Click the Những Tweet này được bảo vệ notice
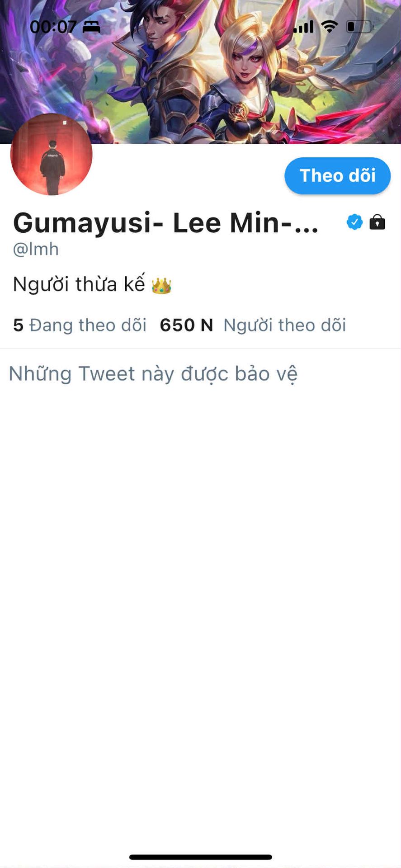The height and width of the screenshot is (868, 401). 153,374
